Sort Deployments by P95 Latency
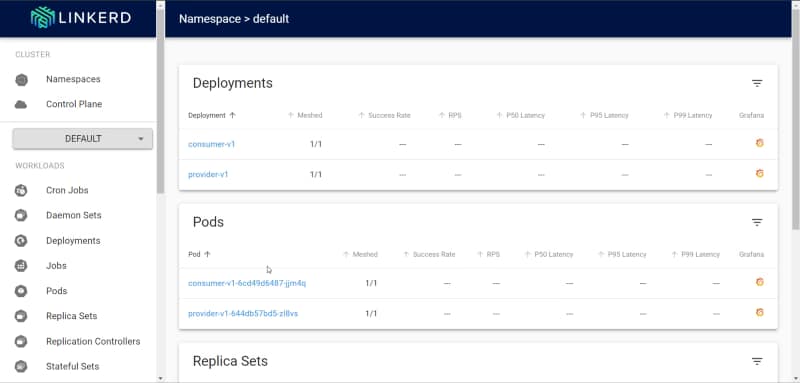 click(x=604, y=115)
